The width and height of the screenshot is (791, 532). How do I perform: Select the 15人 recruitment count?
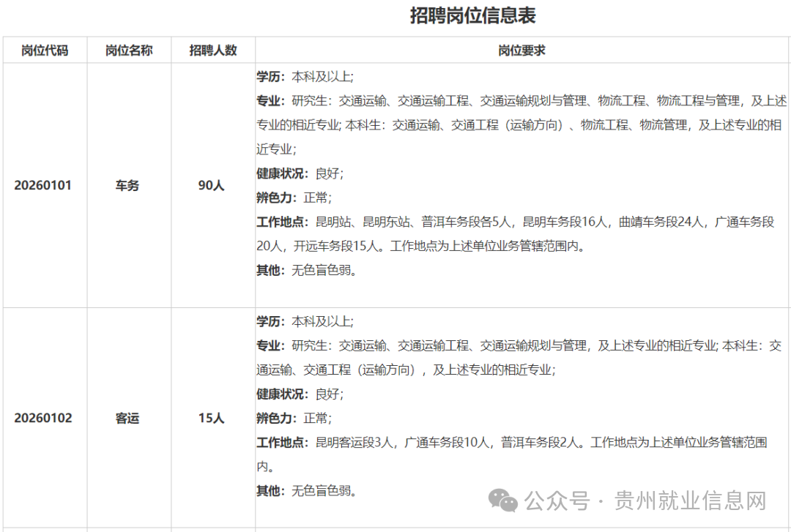tap(212, 419)
